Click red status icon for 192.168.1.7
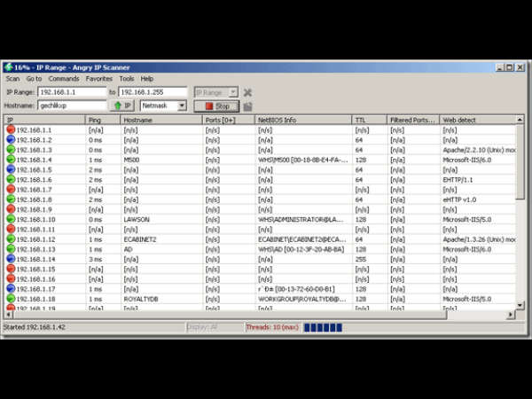This screenshot has width=532, height=399. pyautogui.click(x=11, y=190)
